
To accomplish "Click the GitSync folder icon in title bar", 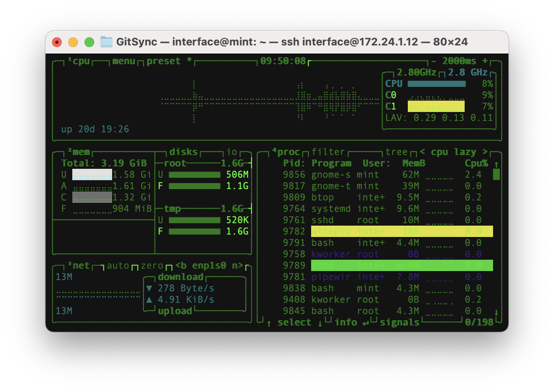I will point(106,42).
